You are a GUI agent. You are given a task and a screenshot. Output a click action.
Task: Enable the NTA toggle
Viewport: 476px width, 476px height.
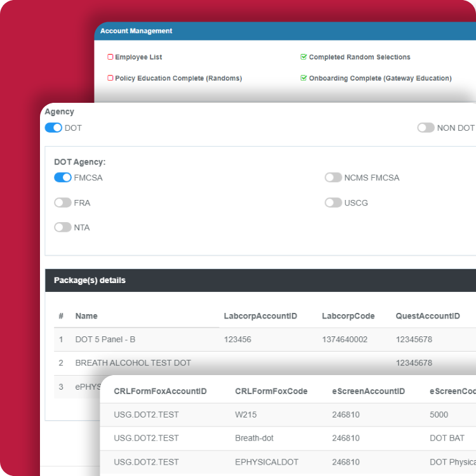coord(63,227)
